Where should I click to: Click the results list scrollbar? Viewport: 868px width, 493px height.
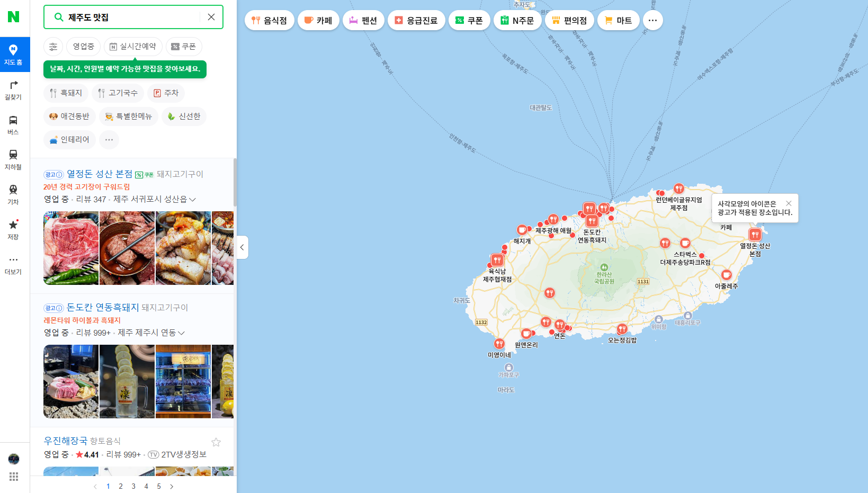click(235, 182)
